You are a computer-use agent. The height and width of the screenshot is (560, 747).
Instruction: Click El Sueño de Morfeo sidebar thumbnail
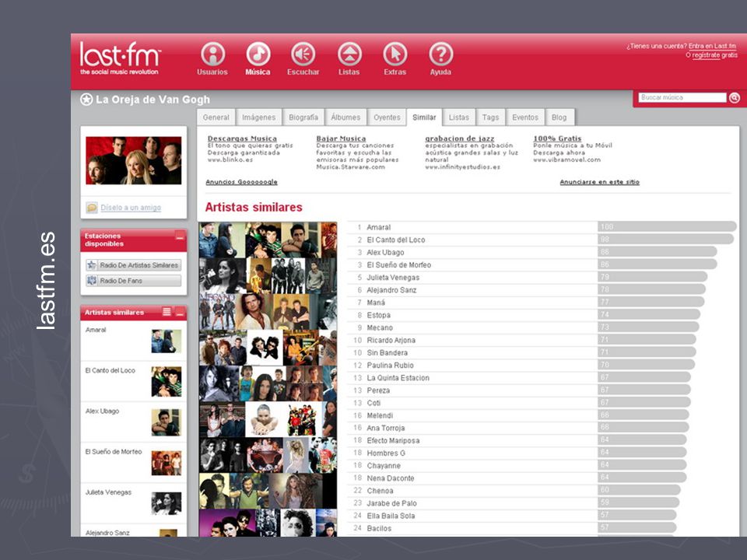click(x=167, y=463)
